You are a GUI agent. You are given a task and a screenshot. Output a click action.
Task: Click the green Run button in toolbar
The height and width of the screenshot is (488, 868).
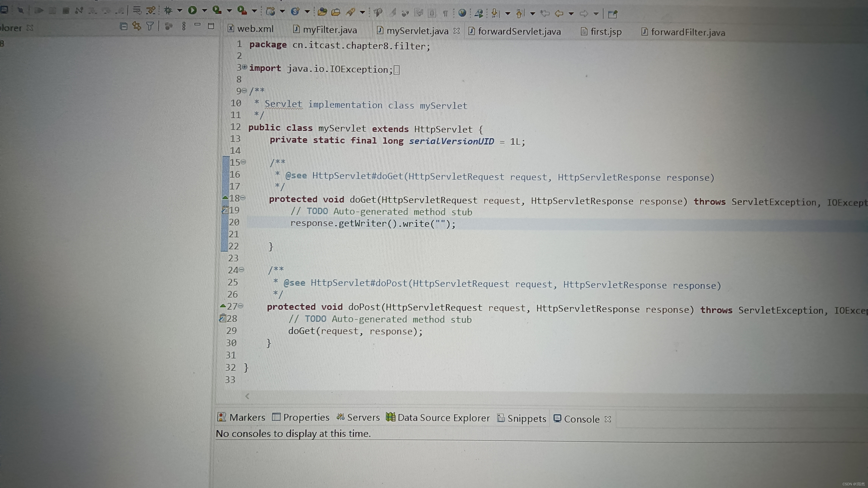[x=192, y=11]
